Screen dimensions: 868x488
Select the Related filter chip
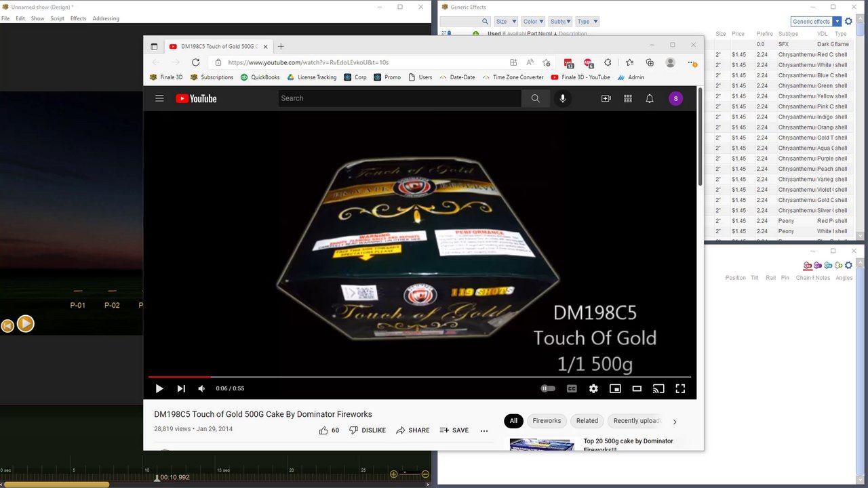tap(587, 421)
